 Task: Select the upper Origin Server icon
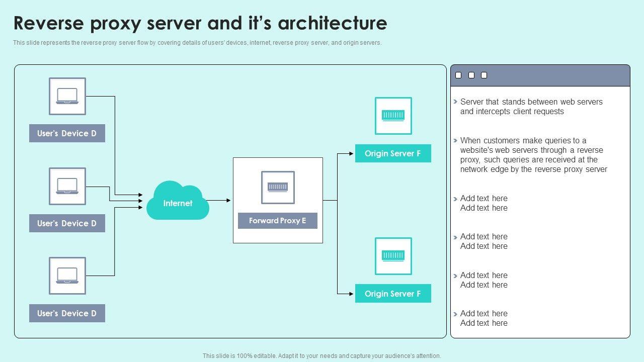[393, 116]
